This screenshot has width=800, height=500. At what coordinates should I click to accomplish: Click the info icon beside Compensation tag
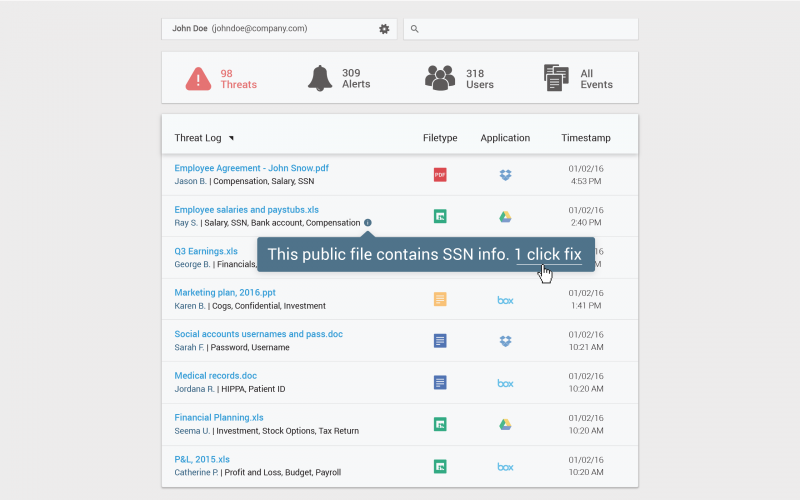[x=368, y=222]
